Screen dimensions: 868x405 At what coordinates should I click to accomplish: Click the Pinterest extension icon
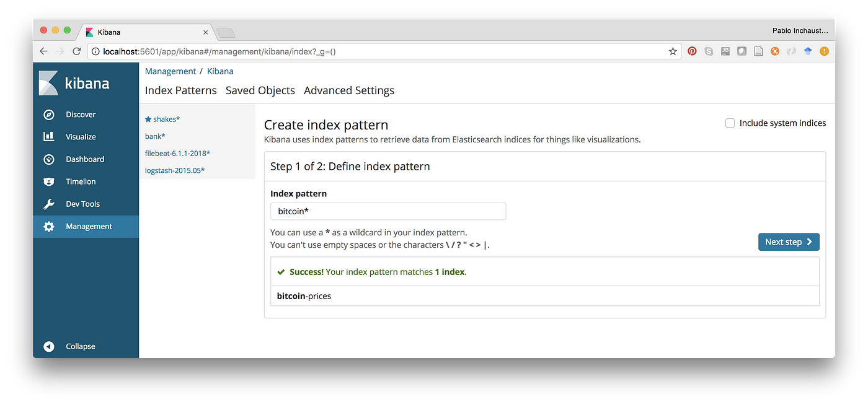pyautogui.click(x=692, y=51)
